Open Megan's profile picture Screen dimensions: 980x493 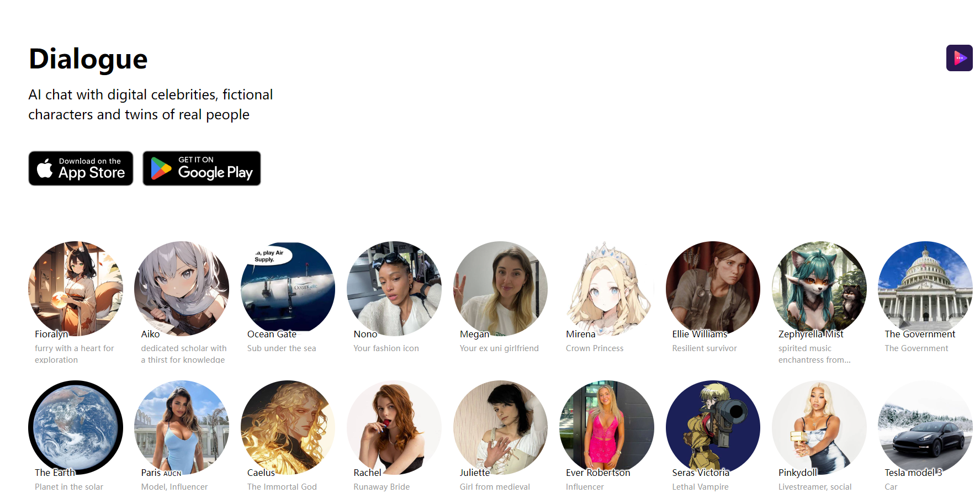click(501, 289)
